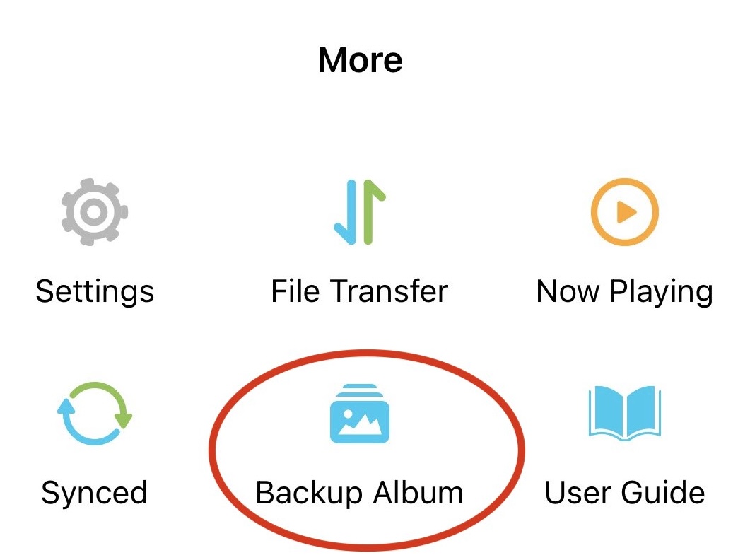Viewport: 738px width, 560px height.
Task: Open the blue User Guide book icon
Action: (x=625, y=413)
